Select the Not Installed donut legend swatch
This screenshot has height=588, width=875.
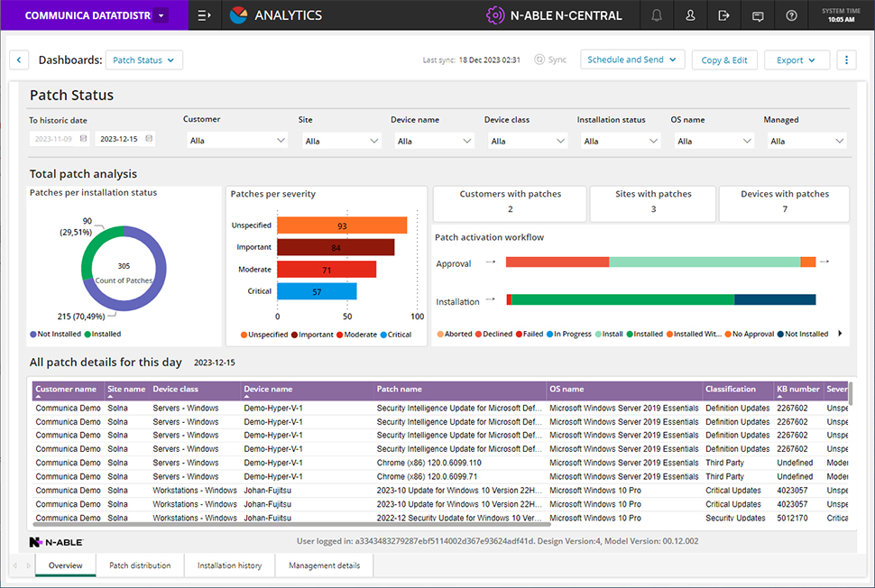[x=32, y=335]
